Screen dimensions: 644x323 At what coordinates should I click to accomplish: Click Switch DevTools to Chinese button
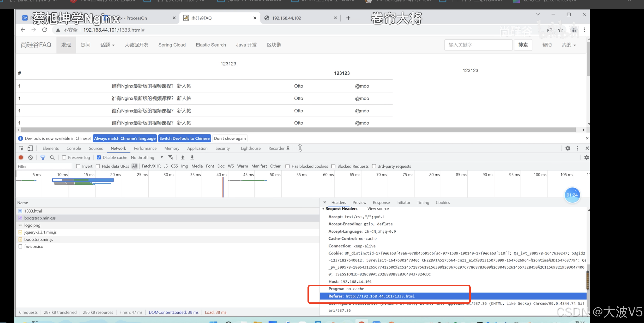(185, 138)
